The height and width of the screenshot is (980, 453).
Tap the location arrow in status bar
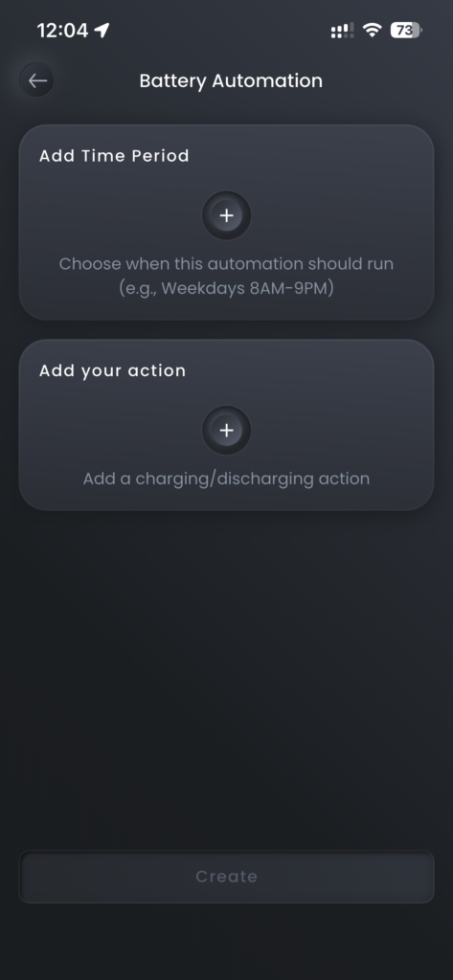point(102,30)
